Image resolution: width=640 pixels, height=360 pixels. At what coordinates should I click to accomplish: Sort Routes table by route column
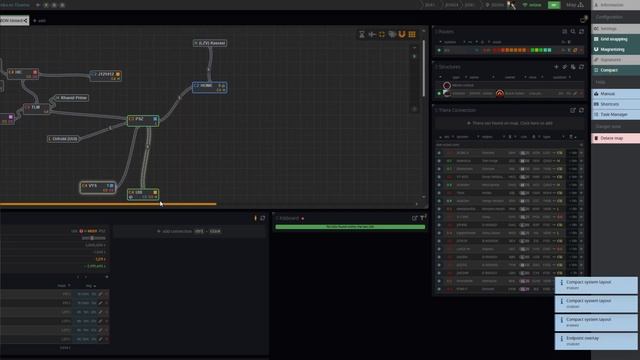click(497, 42)
